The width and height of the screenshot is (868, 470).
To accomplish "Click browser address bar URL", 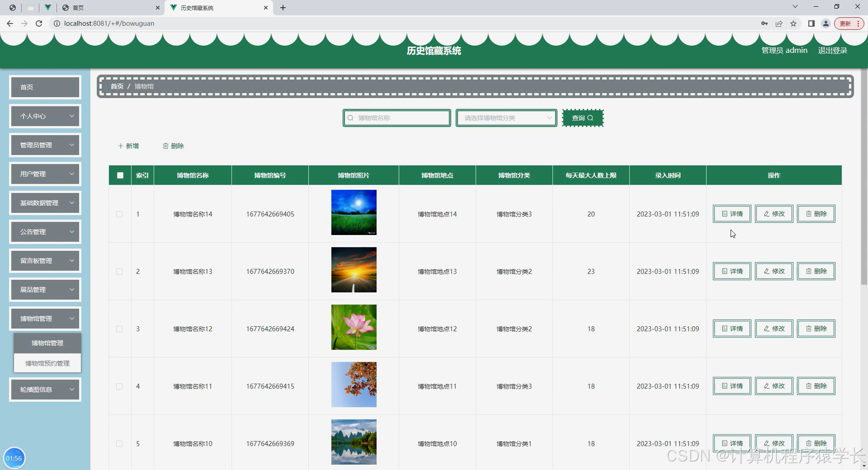I will [109, 23].
